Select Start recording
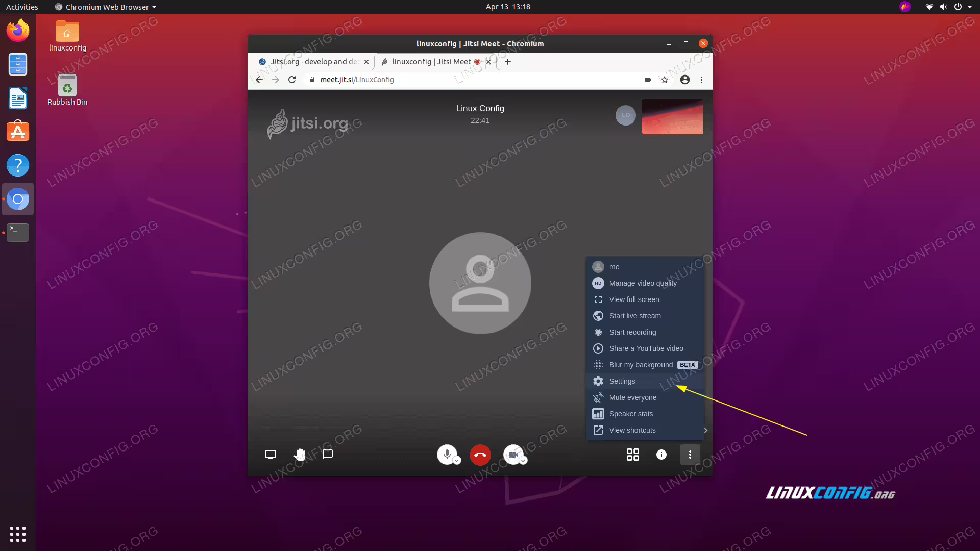 pos(645,332)
